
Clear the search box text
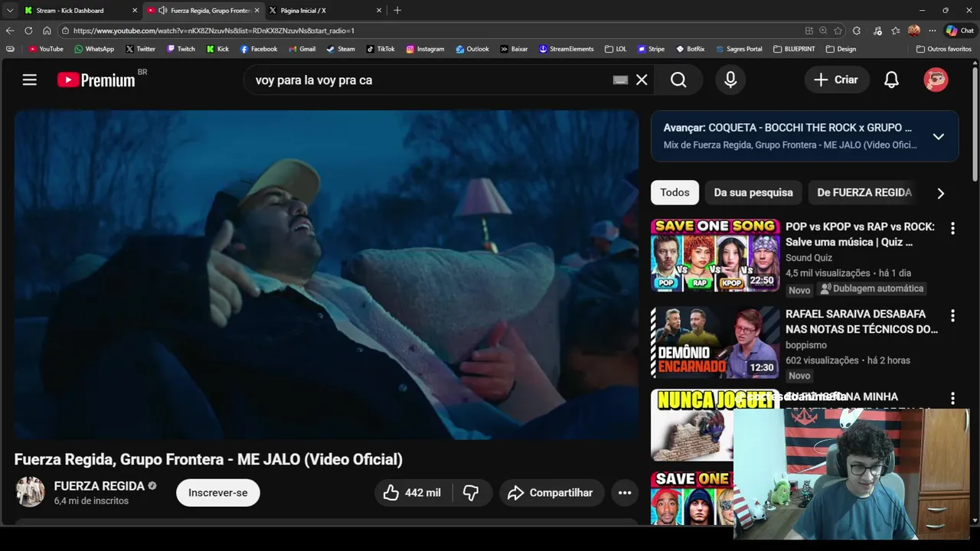642,80
